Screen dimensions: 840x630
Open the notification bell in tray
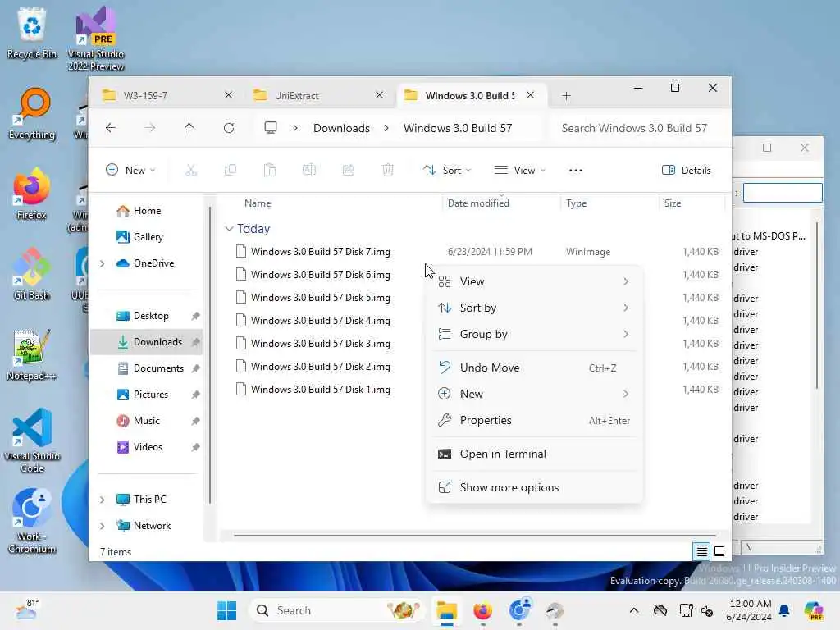pyautogui.click(x=784, y=610)
